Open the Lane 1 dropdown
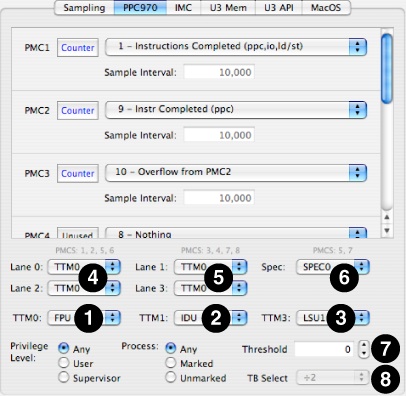 tap(210, 267)
